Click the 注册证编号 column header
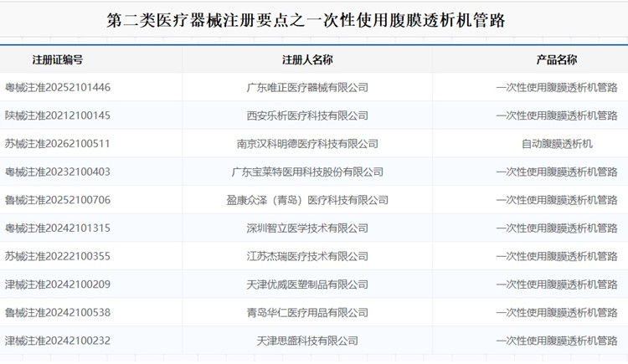The image size is (628, 364). pos(58,59)
